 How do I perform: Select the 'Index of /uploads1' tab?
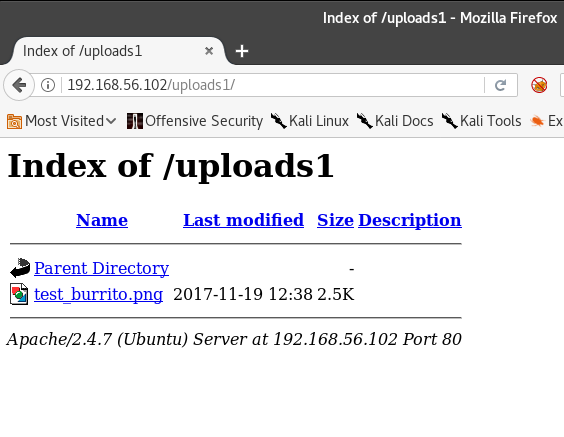pos(119,51)
